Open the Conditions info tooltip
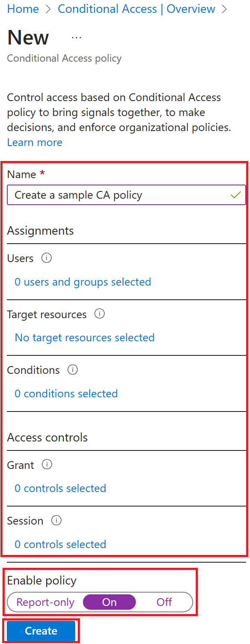The height and width of the screenshot is (644, 250). coord(72,370)
